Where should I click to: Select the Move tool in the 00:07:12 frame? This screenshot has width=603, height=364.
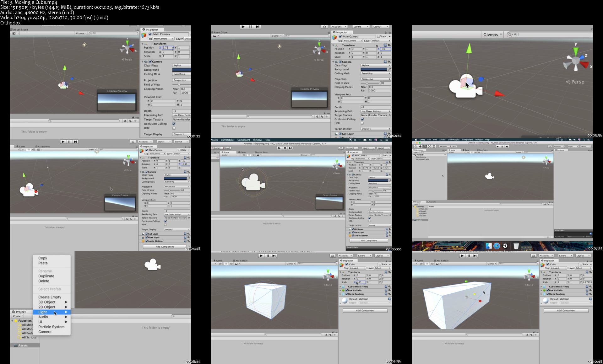[x=420, y=147]
